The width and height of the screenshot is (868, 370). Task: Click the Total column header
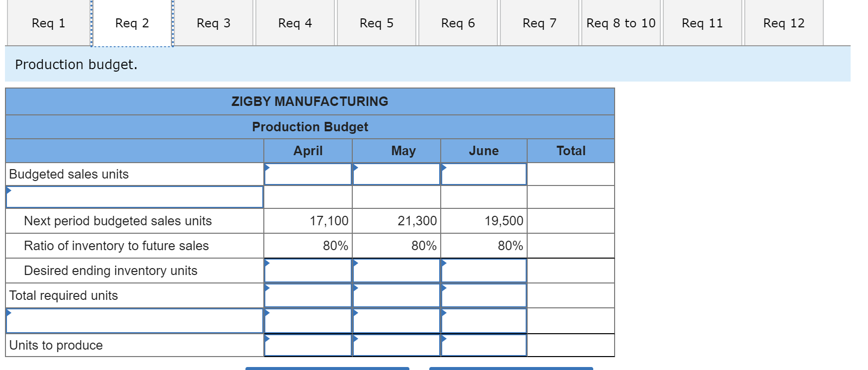571,151
